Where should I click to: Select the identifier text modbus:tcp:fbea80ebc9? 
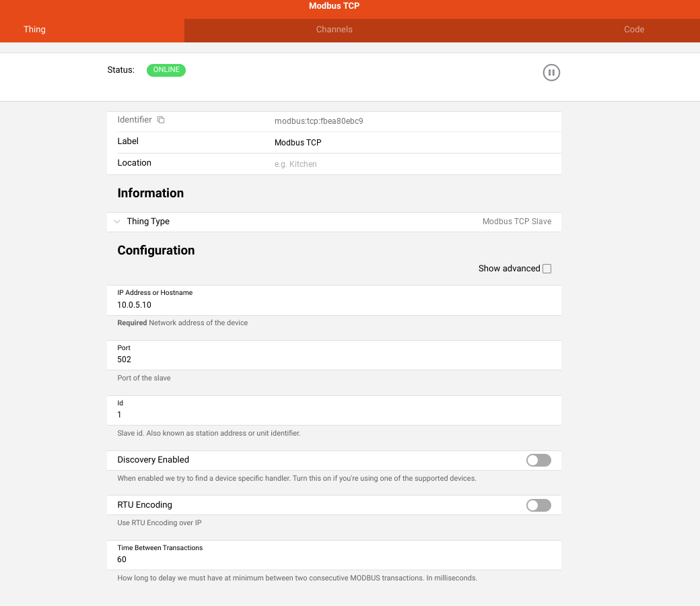pos(319,121)
